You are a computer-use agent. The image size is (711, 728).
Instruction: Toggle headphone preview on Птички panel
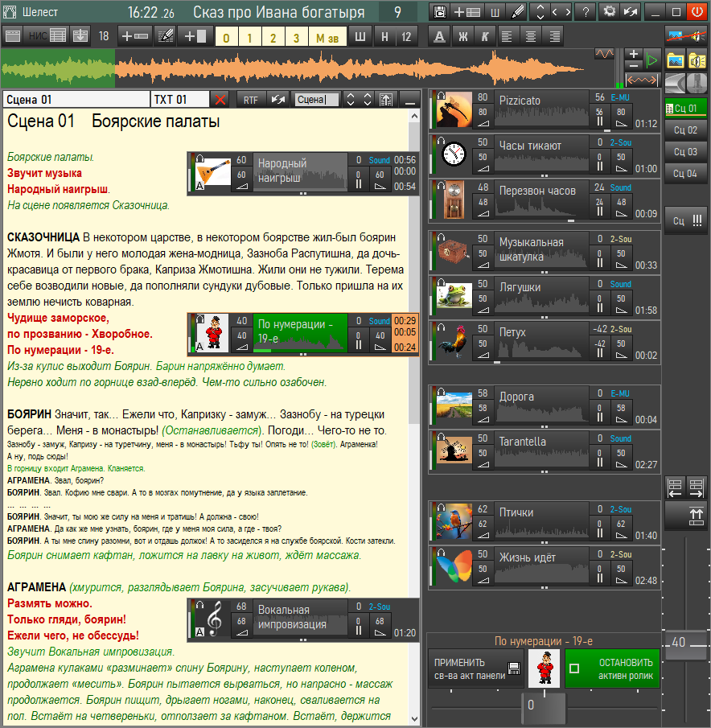pos(442,508)
